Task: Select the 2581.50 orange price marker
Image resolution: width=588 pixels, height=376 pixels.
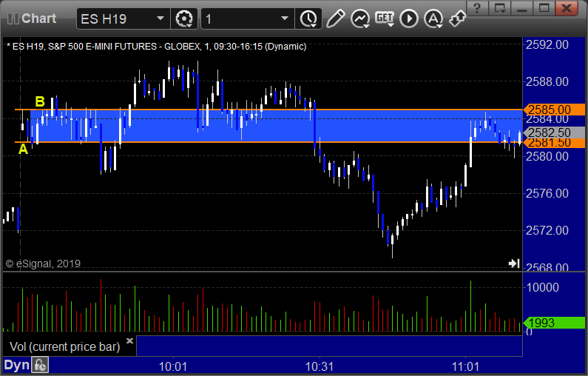Action: 553,143
